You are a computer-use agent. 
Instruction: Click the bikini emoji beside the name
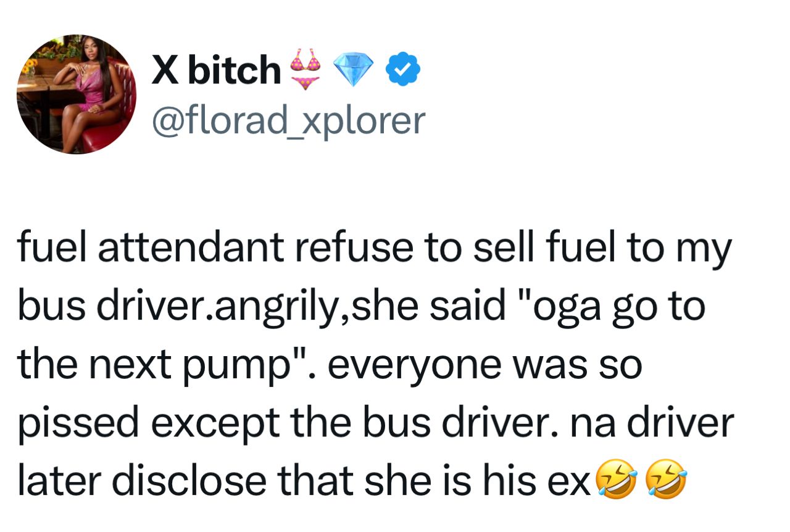[x=306, y=69]
